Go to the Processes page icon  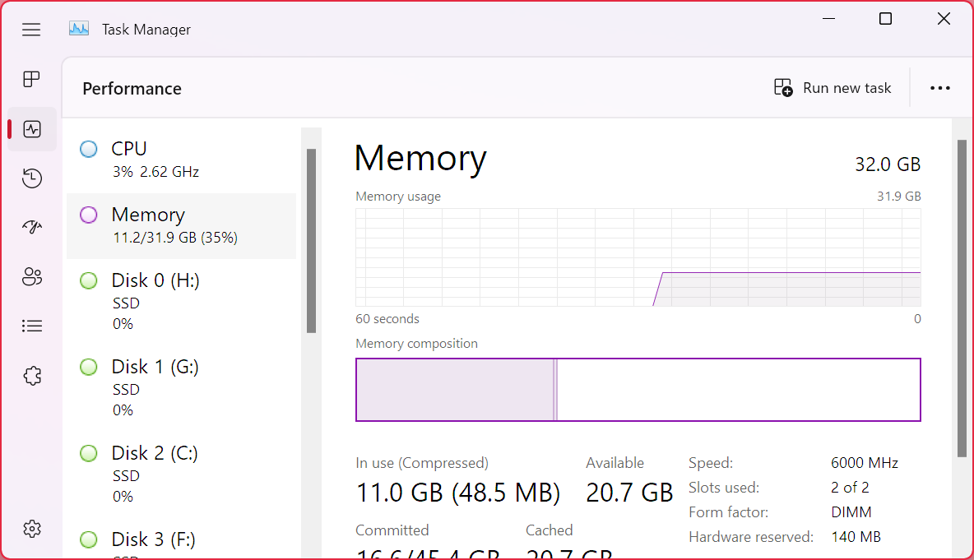pyautogui.click(x=31, y=79)
